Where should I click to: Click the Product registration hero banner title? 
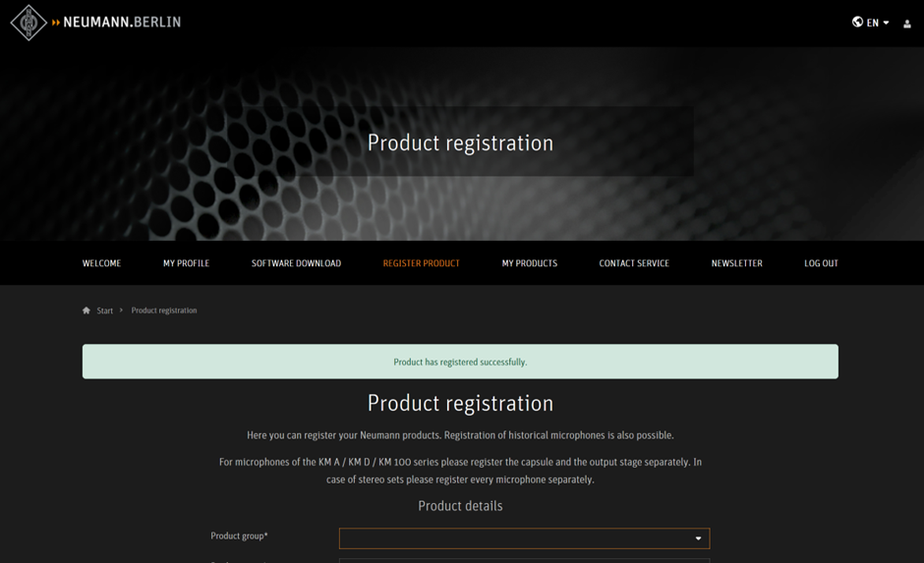pos(460,142)
